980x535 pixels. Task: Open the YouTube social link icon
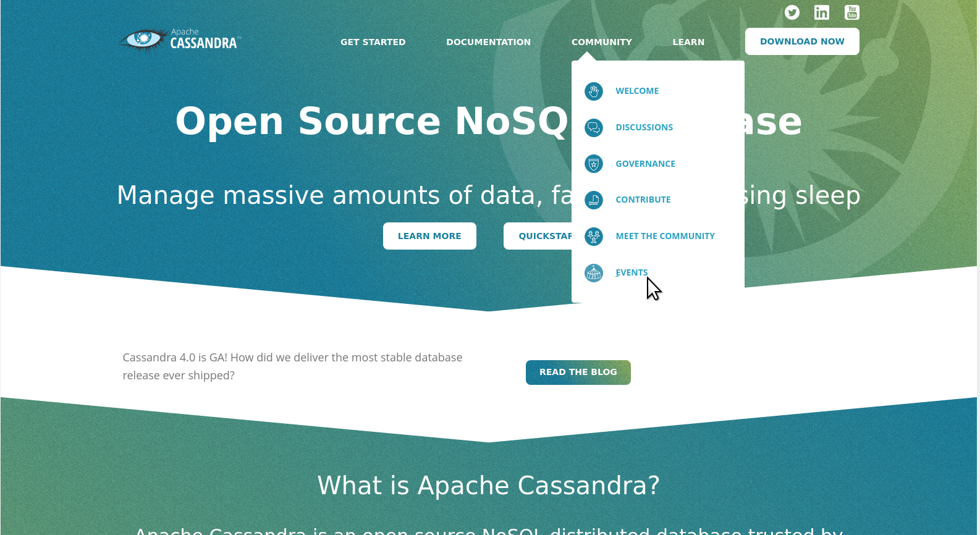852,12
